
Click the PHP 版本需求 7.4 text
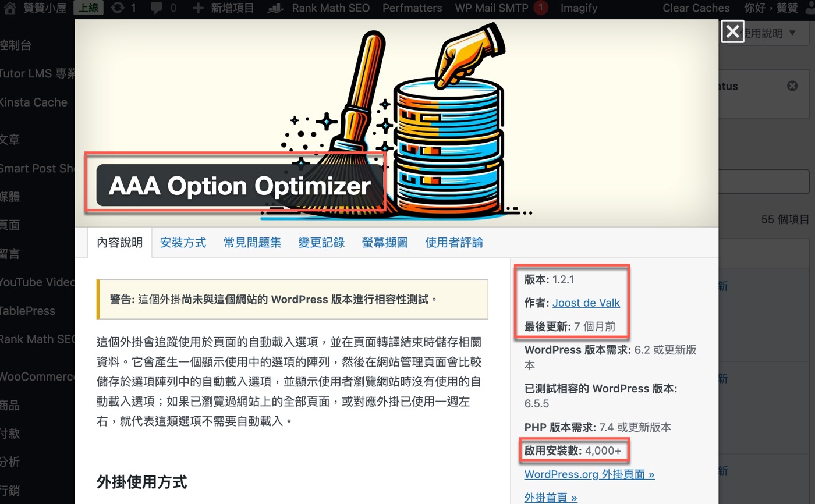(x=598, y=427)
